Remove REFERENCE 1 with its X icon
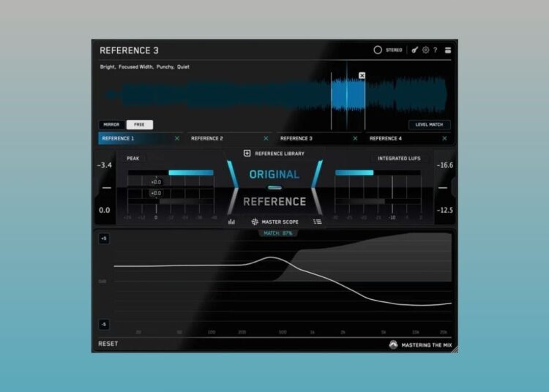The width and height of the screenshot is (549, 392). 177,138
